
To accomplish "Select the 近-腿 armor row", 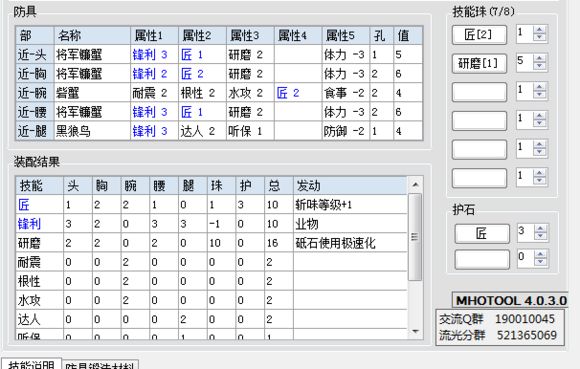I will click(219, 131).
